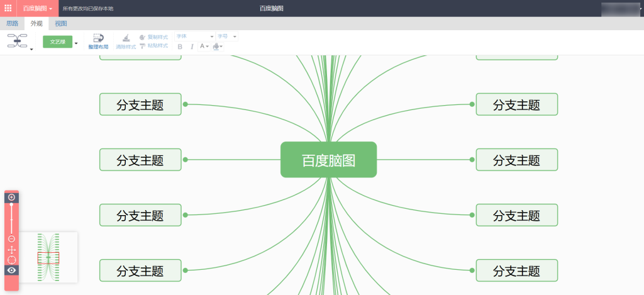644x295 pixels.
Task: Click the 清除样式 clear style icon
Action: point(126,38)
